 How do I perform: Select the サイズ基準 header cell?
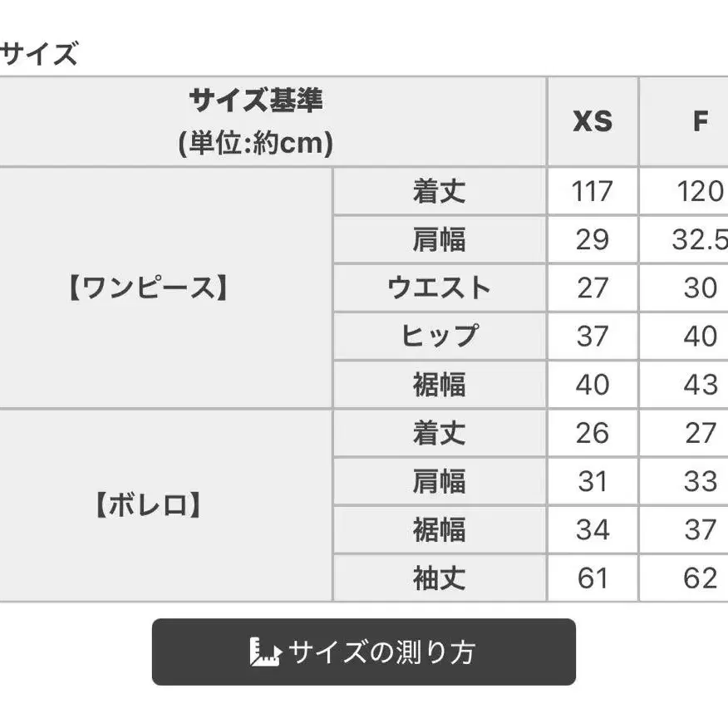[x=255, y=122]
